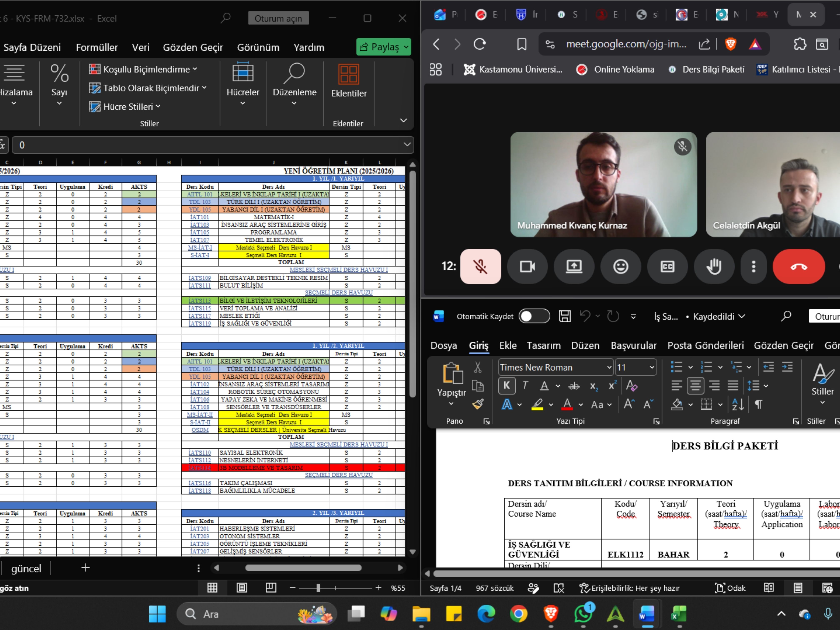
Task: Open font name Times New Roman dropdown
Action: coord(609,367)
